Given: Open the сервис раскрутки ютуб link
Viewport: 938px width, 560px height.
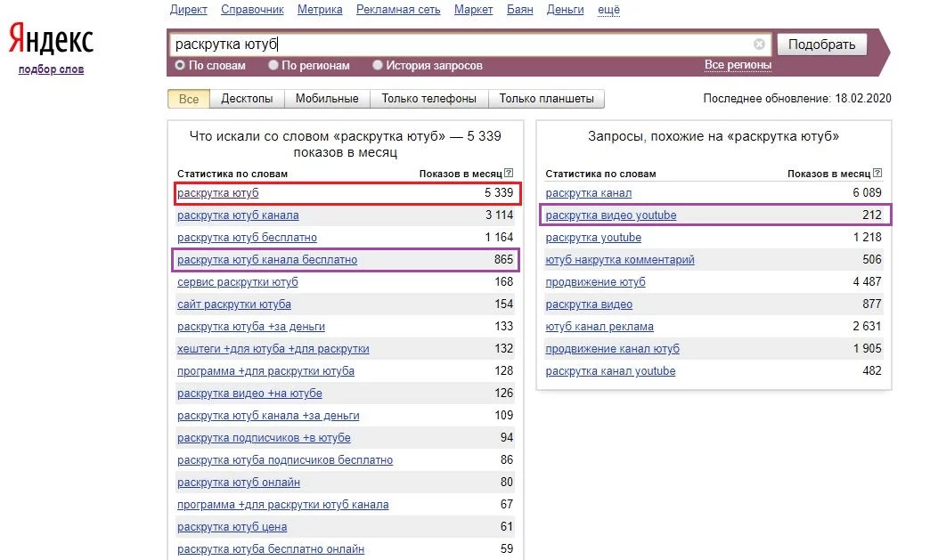Looking at the screenshot, I should coord(238,282).
